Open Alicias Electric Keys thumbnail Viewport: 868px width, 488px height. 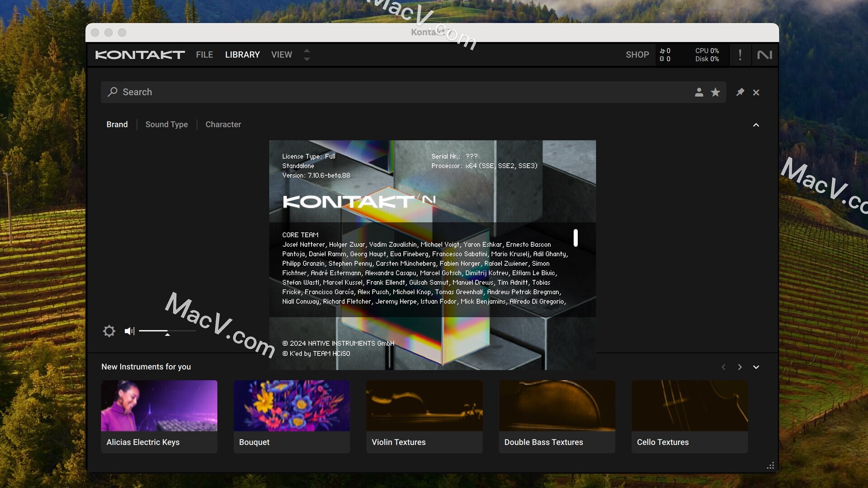159,406
